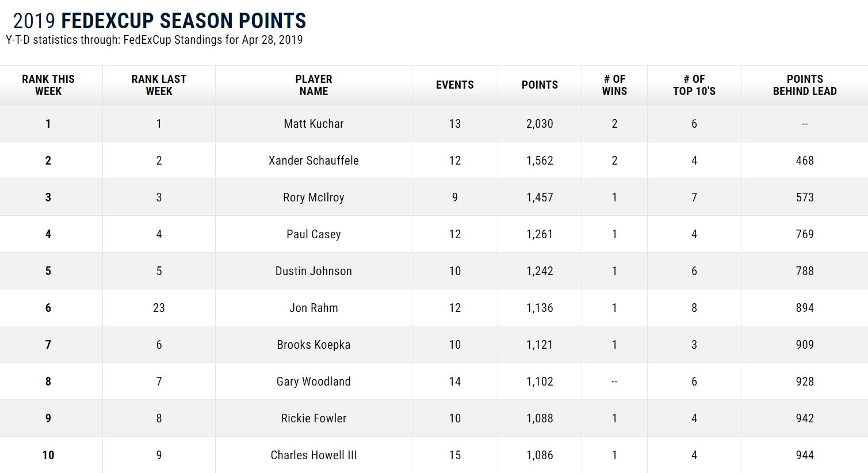This screenshot has width=868, height=473.
Task: Sort by the Points column header
Action: pyautogui.click(x=540, y=85)
